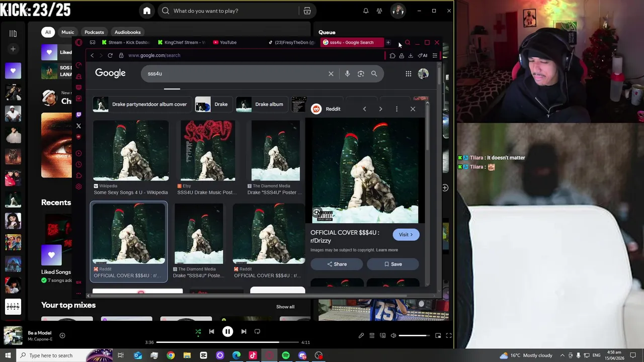Click the Google search magnifier button

pos(374,74)
